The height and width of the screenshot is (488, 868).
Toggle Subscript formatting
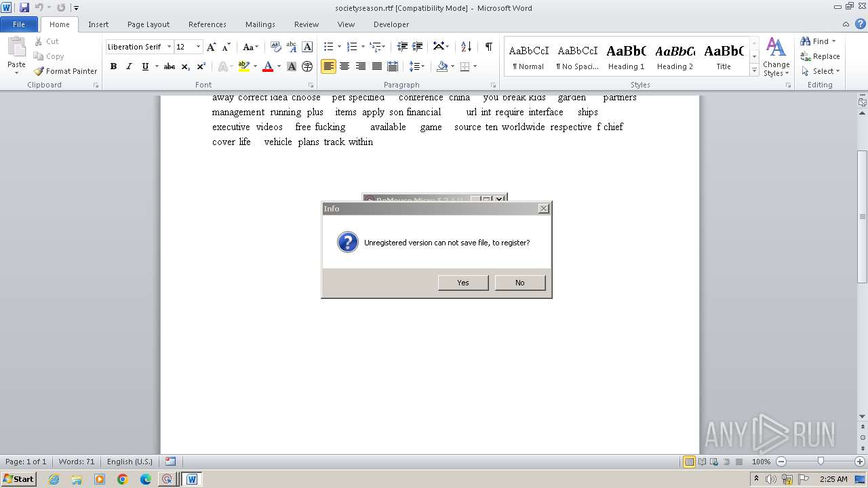(186, 66)
